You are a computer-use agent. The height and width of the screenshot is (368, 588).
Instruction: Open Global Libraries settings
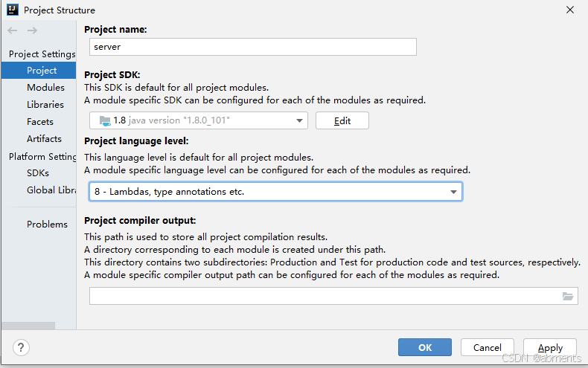[x=51, y=190]
